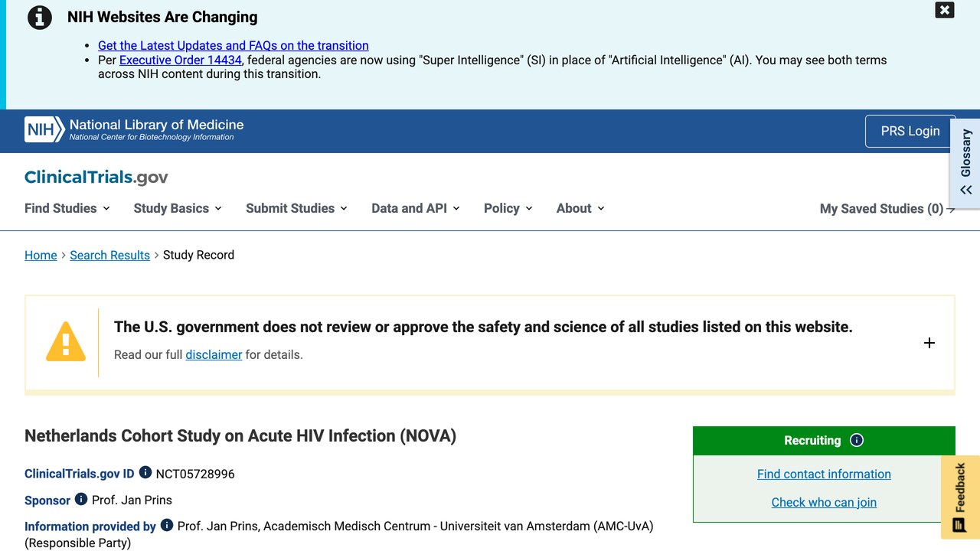Click the yellow warning triangle icon
Image resolution: width=980 pixels, height=551 pixels.
66,341
